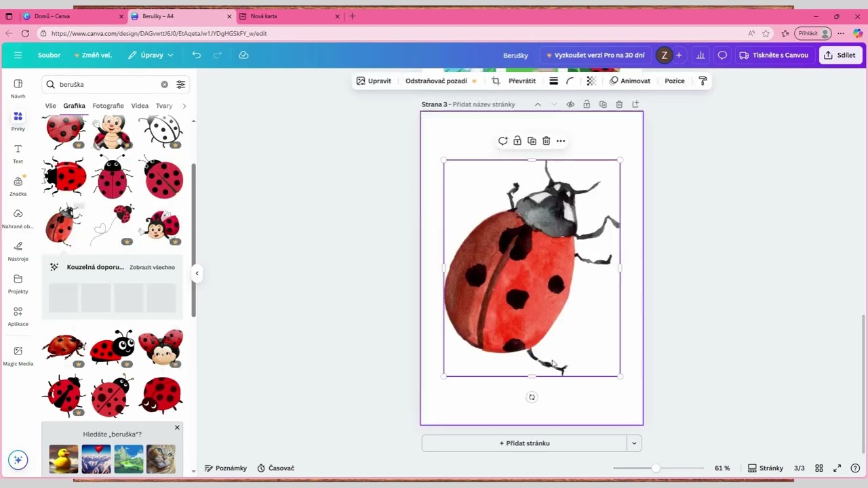The height and width of the screenshot is (488, 868).
Task: Open the Prvky elements panel
Action: (x=18, y=121)
